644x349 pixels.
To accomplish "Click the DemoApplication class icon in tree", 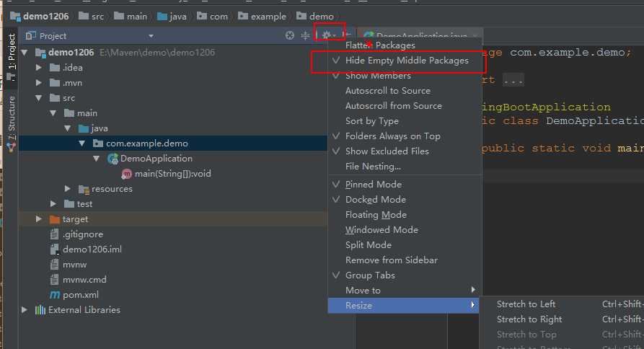I will 113,159.
